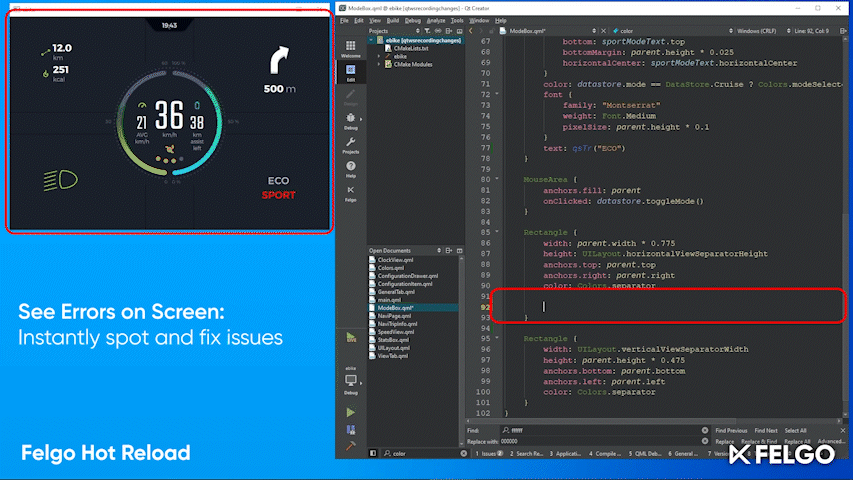Open the Projects mode in sidebar
Screen dimensions: 854x480
351,145
